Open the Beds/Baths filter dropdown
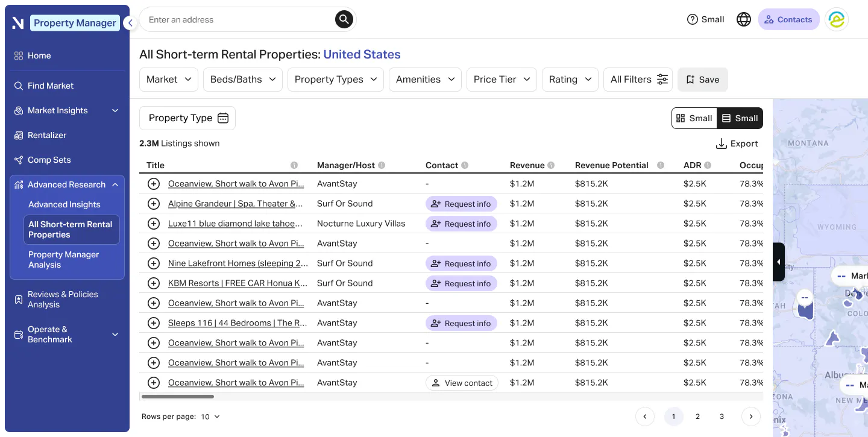This screenshot has width=868, height=437. (243, 80)
